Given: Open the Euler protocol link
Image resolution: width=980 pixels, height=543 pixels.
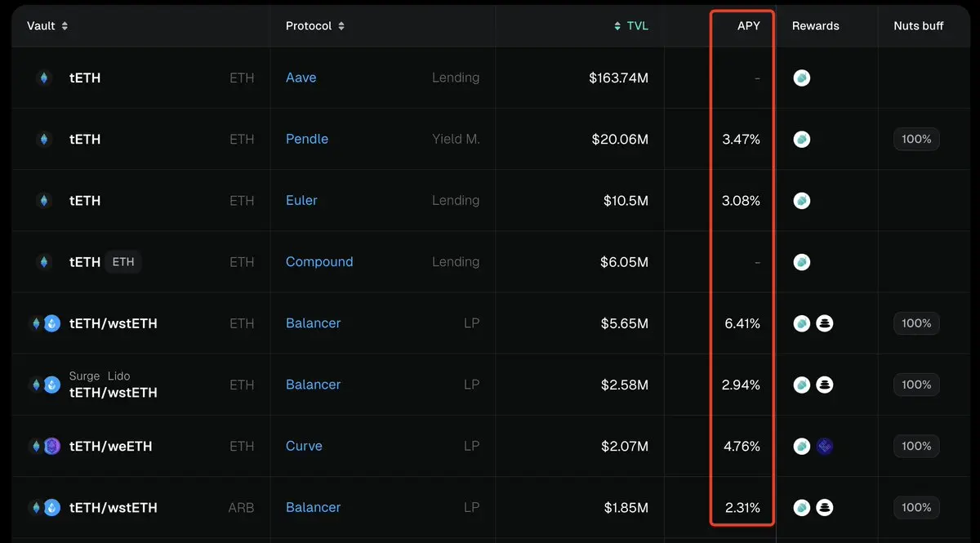Looking at the screenshot, I should (301, 200).
